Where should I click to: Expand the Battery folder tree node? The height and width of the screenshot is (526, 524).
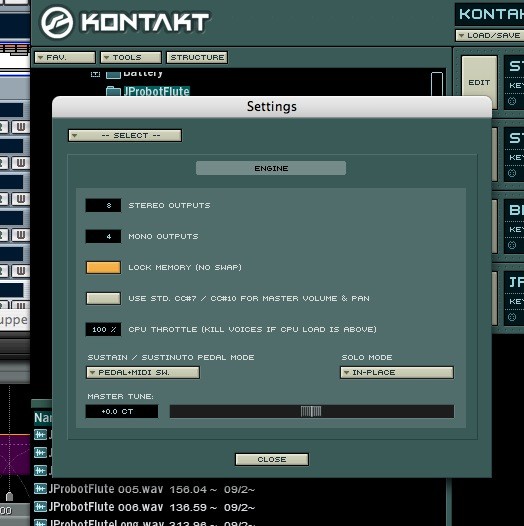tap(95, 74)
